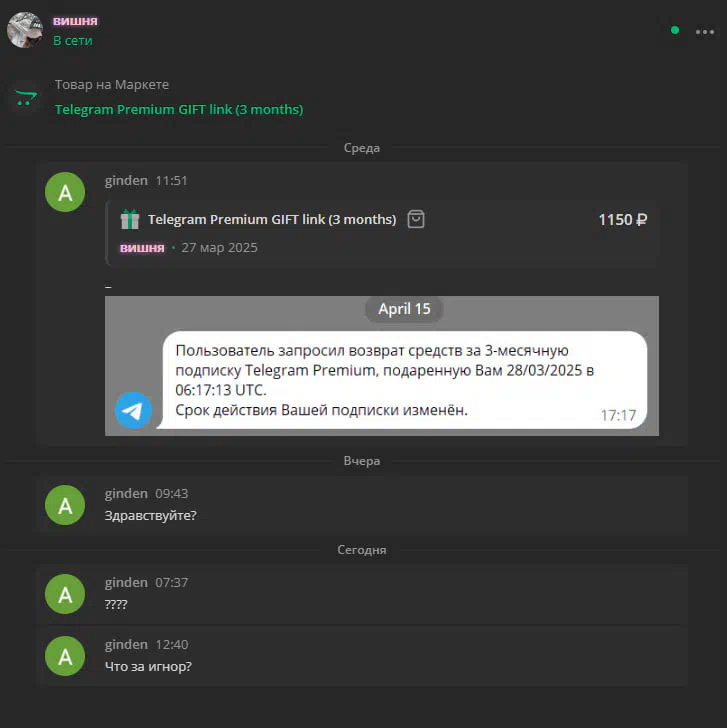
Task: Click the green online status dot
Action: (675, 30)
